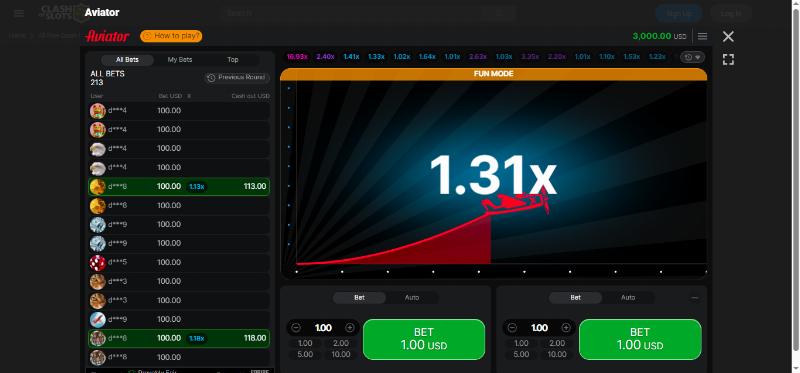Screen dimensions: 800x373
Task: Place the left green BET 1.00 USD
Action: point(424,339)
